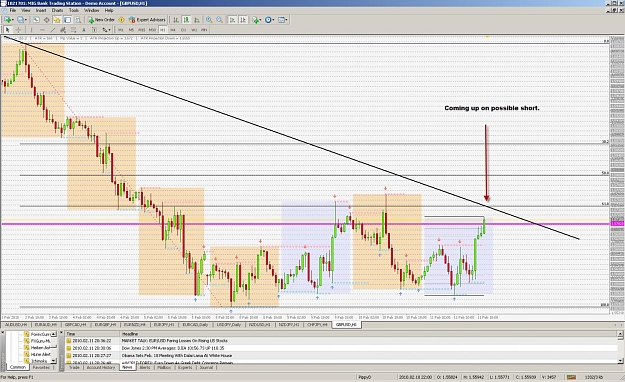Click the FXGuru indicator icon in Navigator
The image size is (625, 382).
[x=27, y=341]
